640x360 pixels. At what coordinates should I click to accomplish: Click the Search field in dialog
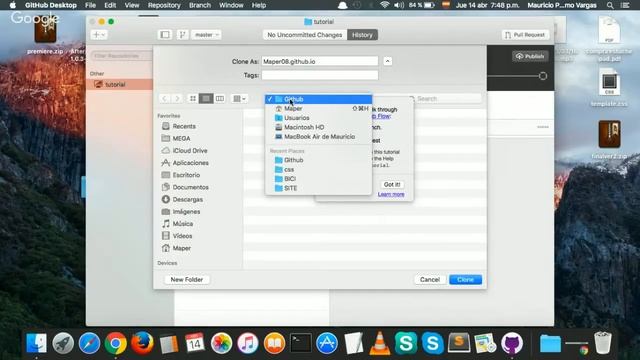tap(447, 98)
